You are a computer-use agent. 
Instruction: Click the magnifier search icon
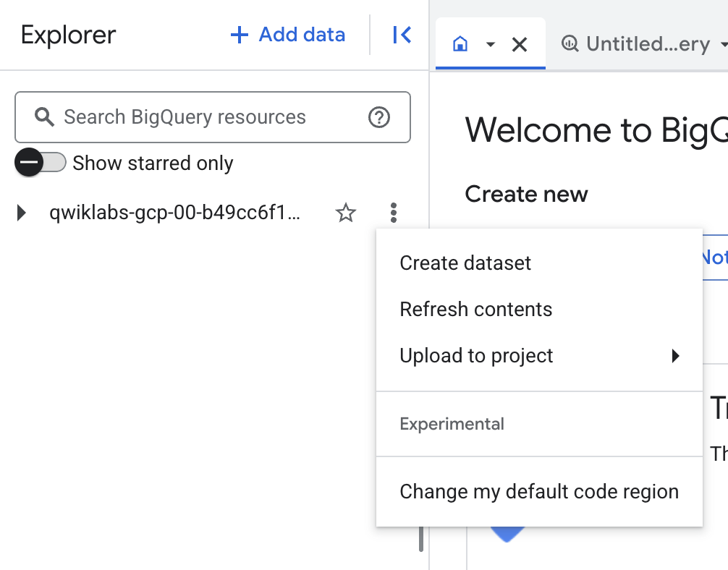pos(44,117)
